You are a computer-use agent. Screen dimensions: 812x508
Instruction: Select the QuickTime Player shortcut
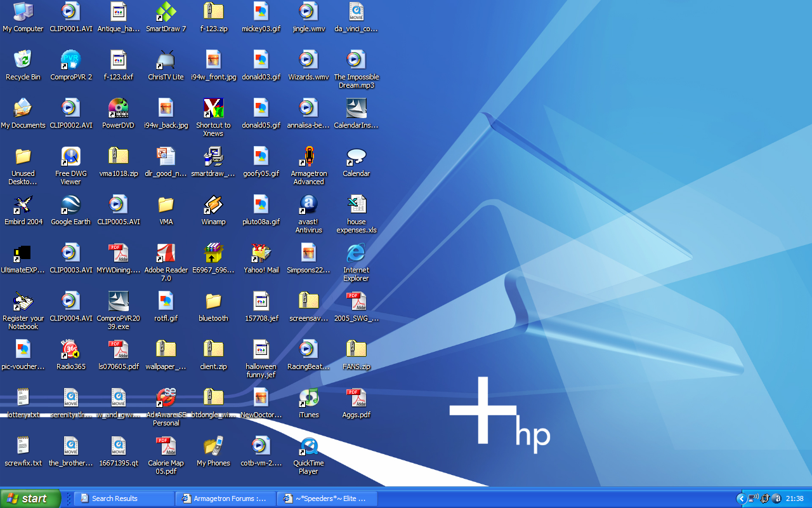(308, 447)
